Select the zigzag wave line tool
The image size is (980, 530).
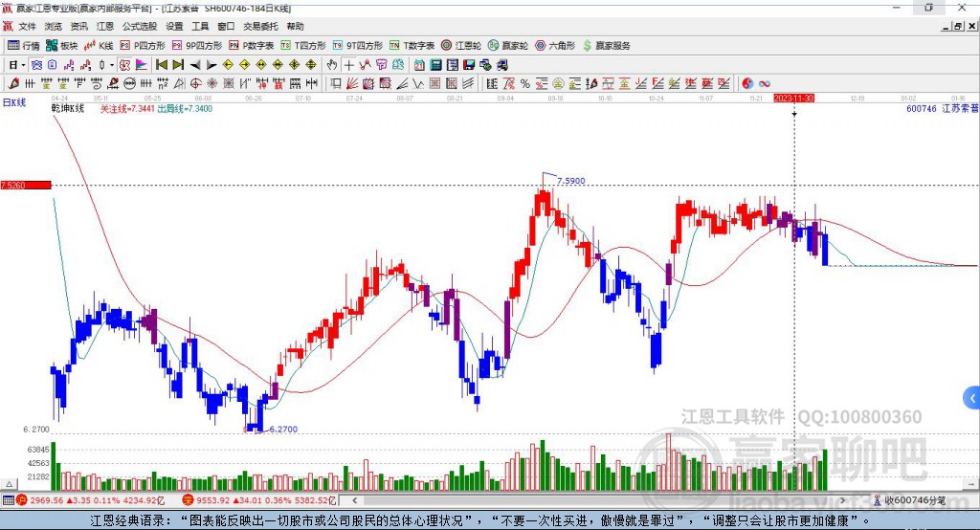[418, 83]
